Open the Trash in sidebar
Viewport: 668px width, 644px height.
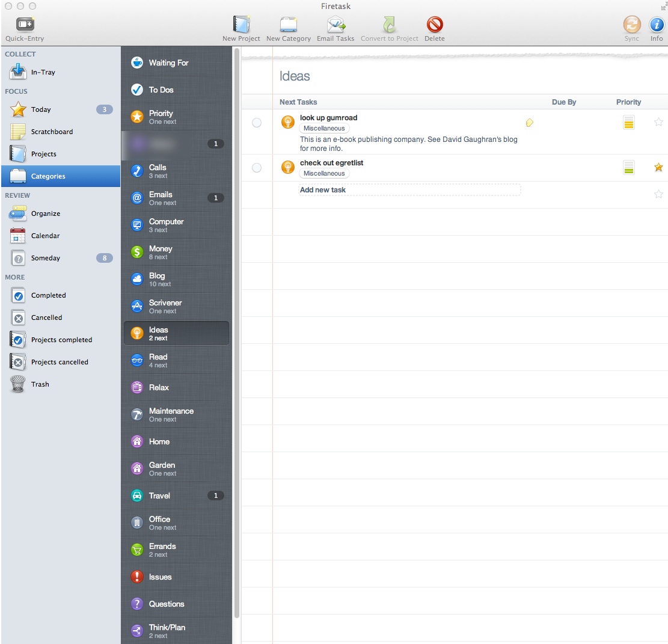tap(40, 384)
